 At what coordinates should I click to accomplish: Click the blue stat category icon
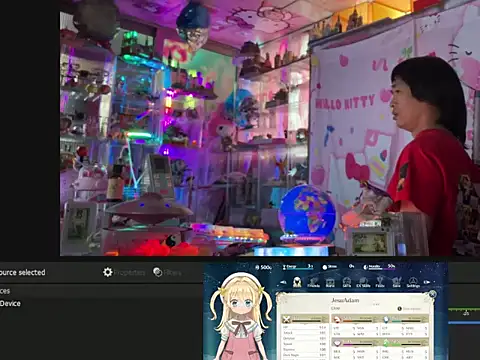[x=386, y=319]
